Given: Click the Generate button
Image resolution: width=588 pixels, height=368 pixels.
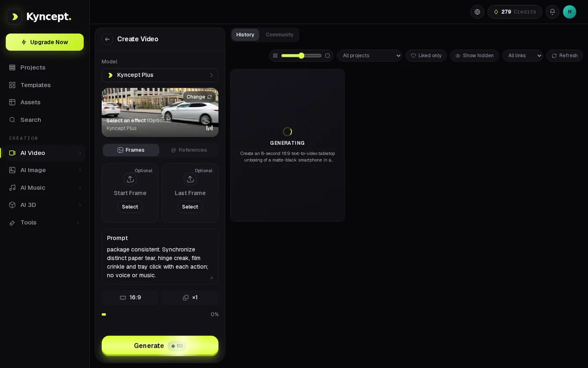Looking at the screenshot, I should [160, 346].
